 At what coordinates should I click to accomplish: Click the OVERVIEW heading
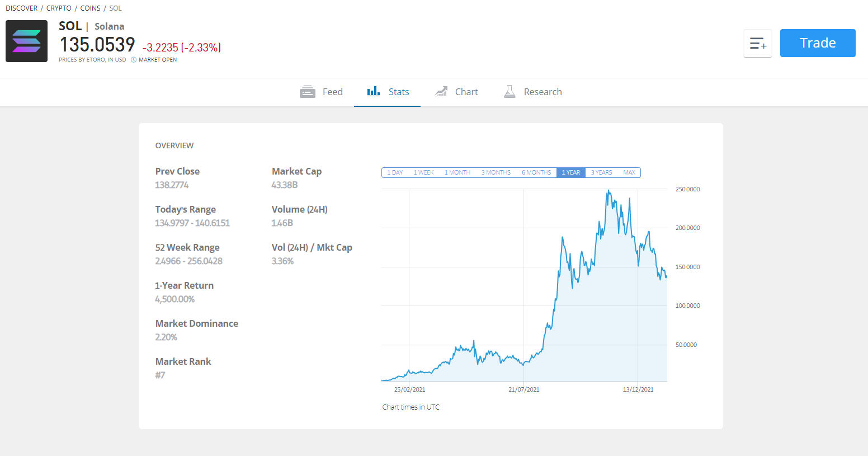tap(174, 145)
